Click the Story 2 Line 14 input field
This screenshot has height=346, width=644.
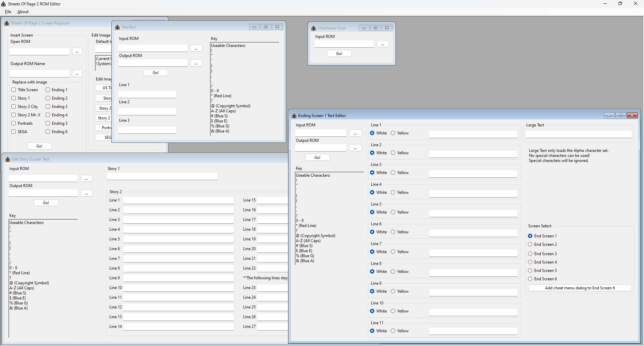click(178, 327)
